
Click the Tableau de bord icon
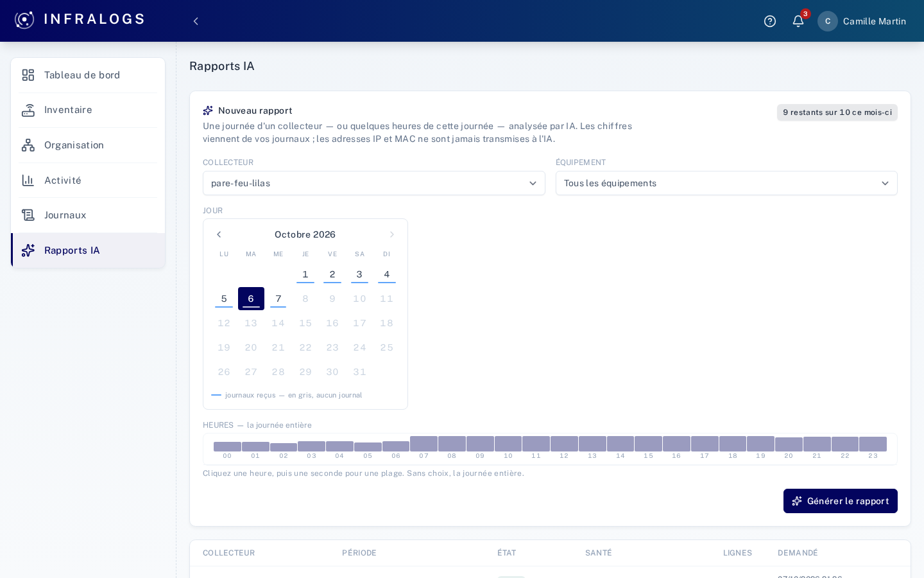28,75
